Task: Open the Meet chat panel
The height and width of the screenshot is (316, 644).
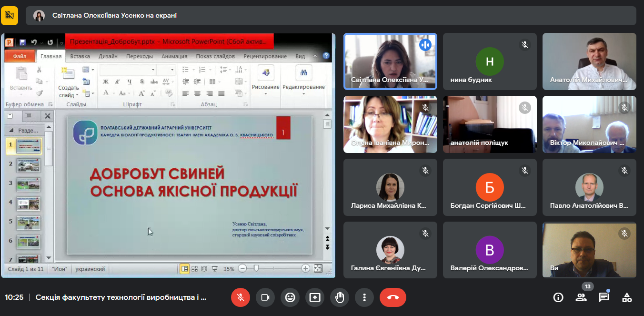Action: [604, 297]
